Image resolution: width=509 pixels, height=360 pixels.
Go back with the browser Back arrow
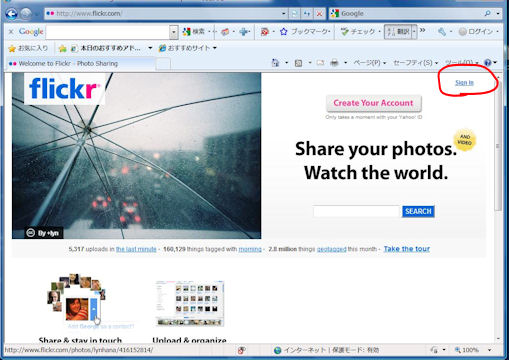[x=12, y=14]
